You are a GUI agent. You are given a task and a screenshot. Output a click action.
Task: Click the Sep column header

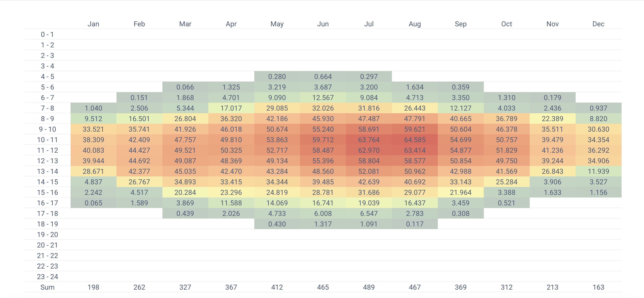tap(461, 24)
